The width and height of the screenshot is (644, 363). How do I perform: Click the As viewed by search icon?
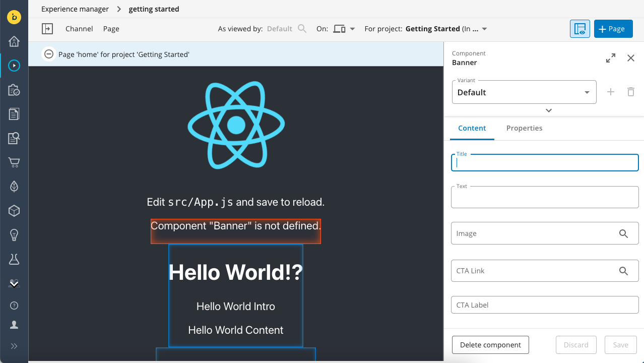302,29
